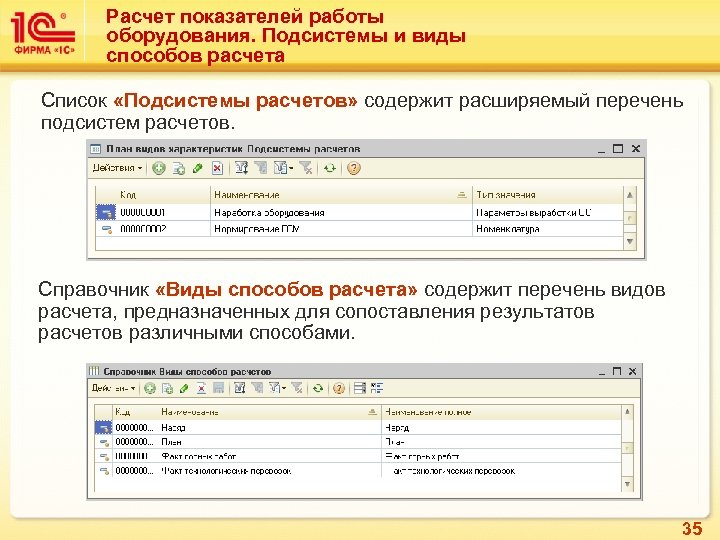This screenshot has width=720, height=540.
Task: Select the row Факт горных работ
Action: pos(358,456)
